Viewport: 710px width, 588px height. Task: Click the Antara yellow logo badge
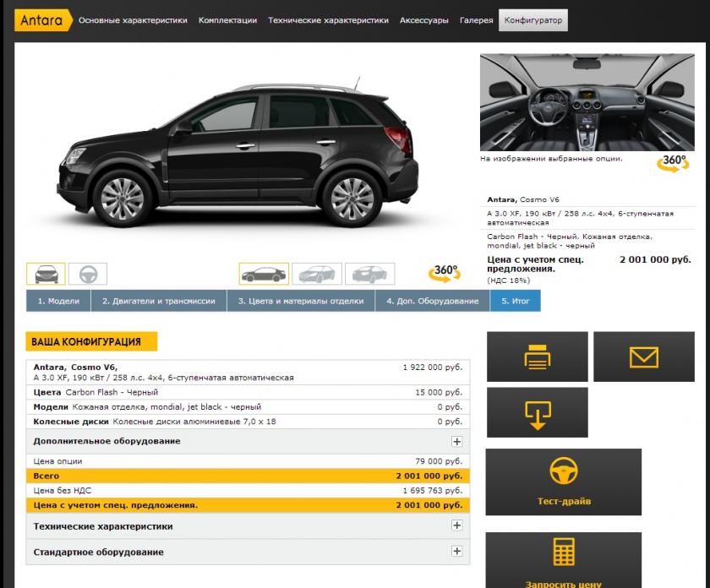(43, 20)
